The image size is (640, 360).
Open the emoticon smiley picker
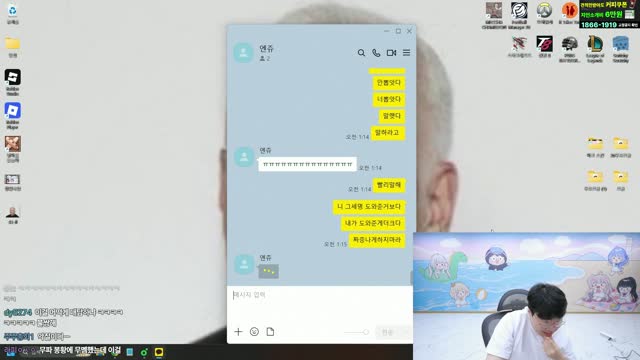tap(254, 332)
